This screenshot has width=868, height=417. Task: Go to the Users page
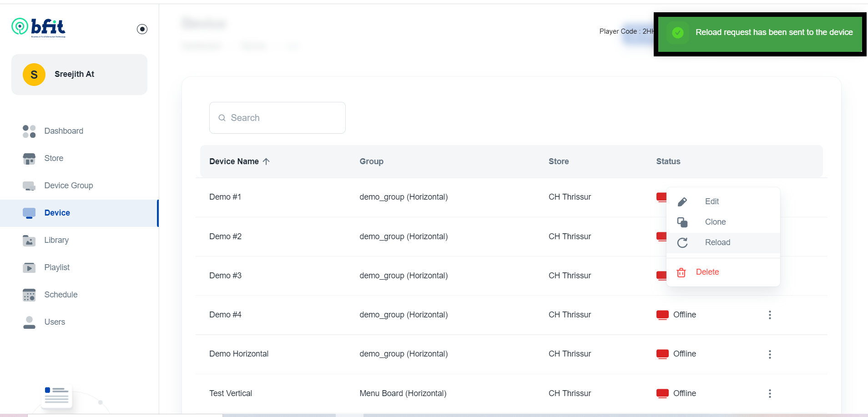[x=55, y=322]
